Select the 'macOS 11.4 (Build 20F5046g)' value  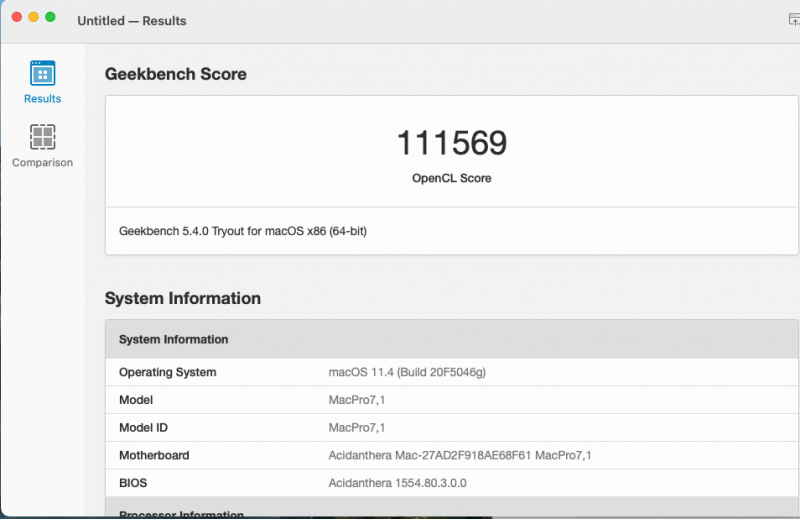pos(407,372)
